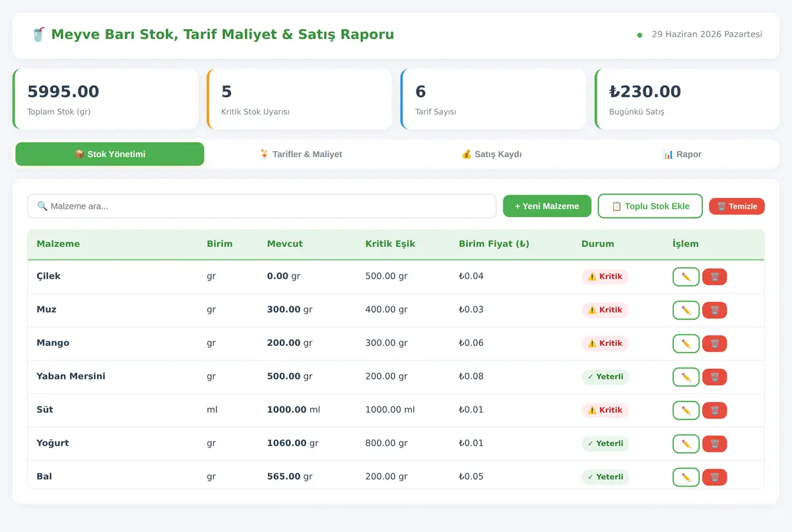Screen dimensions: 792x532
Task: Click the Mevcut column header
Action: (x=285, y=244)
